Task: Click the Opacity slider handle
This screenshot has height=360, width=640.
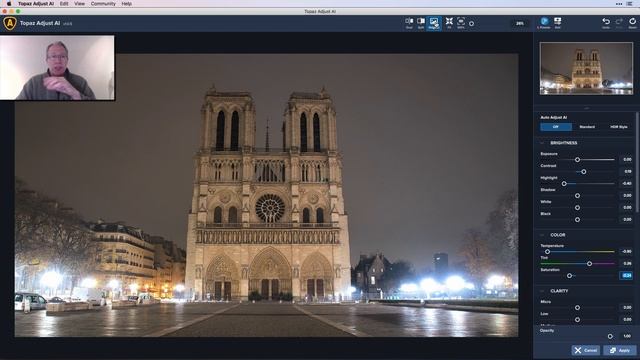Action: pyautogui.click(x=610, y=336)
